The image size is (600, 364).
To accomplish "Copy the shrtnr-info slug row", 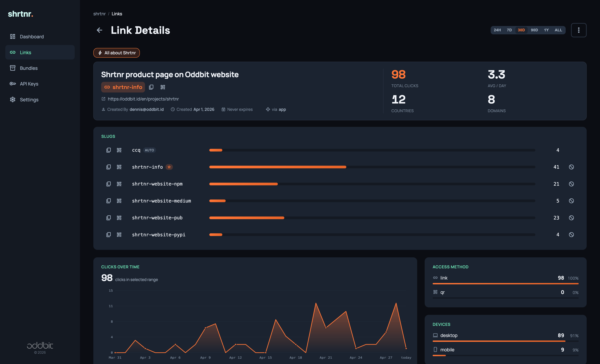I will pos(109,167).
